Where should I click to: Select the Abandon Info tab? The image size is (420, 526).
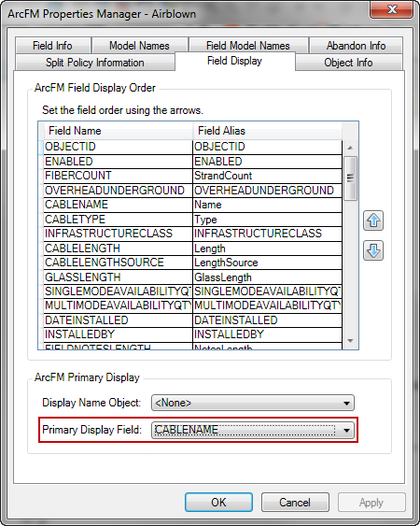click(356, 45)
